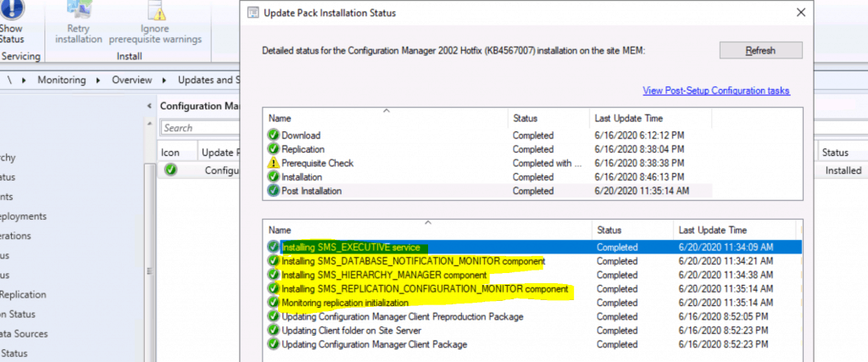Expand breadcrumb arrow after Overview
868x362 pixels.
point(164,81)
